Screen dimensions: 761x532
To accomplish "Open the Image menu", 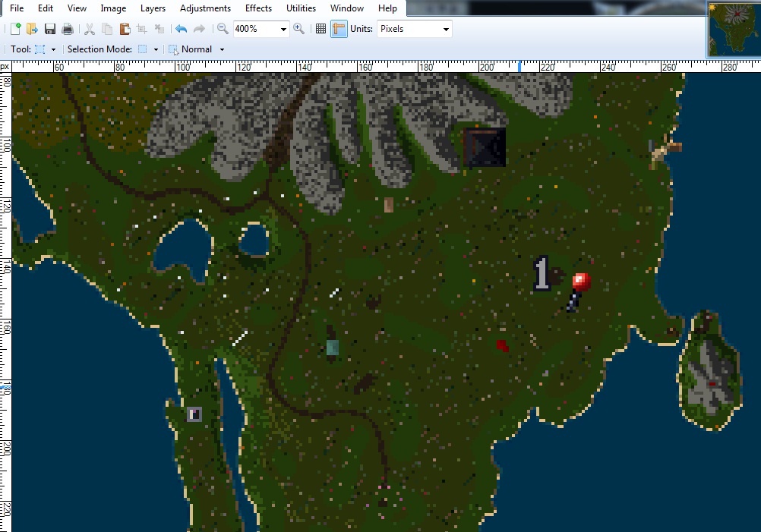I will coord(113,8).
